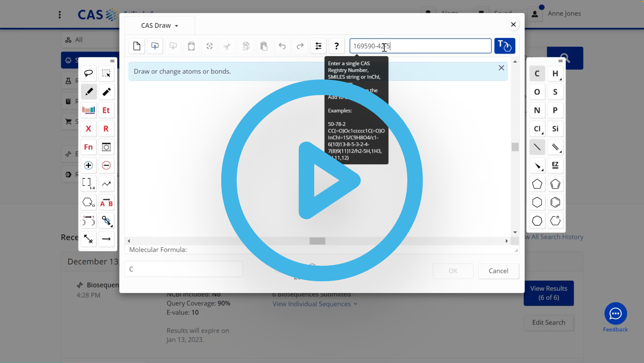Select the A to B reaction role tool
Viewport: 644px width, 363px height.
pos(106,202)
